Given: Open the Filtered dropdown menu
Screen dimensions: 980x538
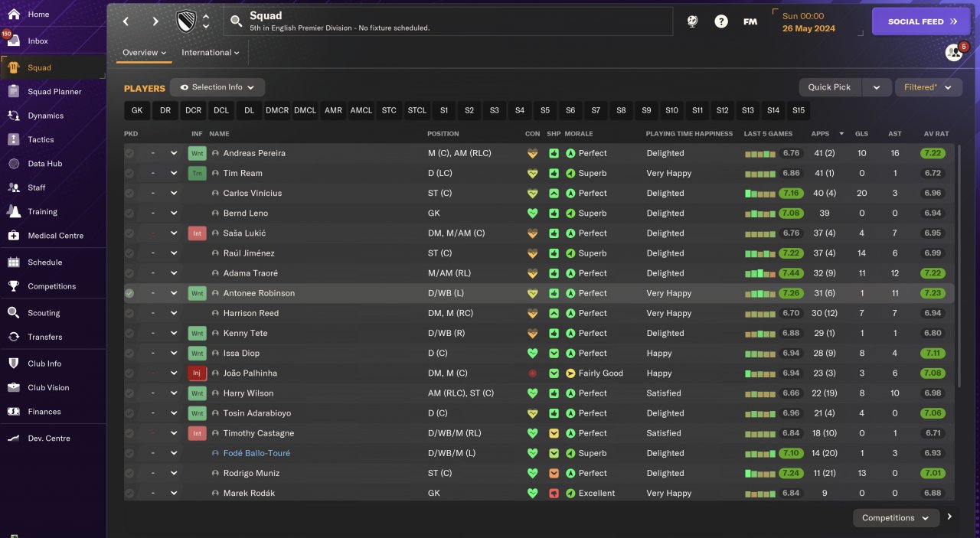Looking at the screenshot, I should point(928,87).
